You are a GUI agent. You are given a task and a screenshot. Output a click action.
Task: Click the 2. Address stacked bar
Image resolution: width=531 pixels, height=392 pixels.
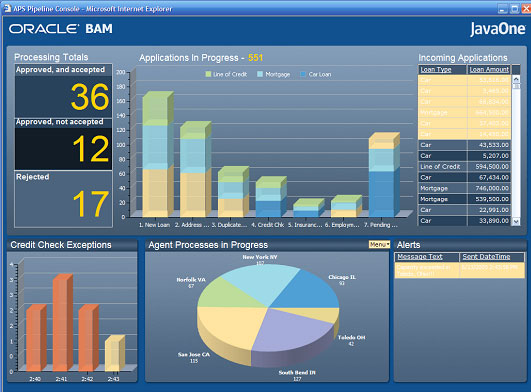[195, 169]
